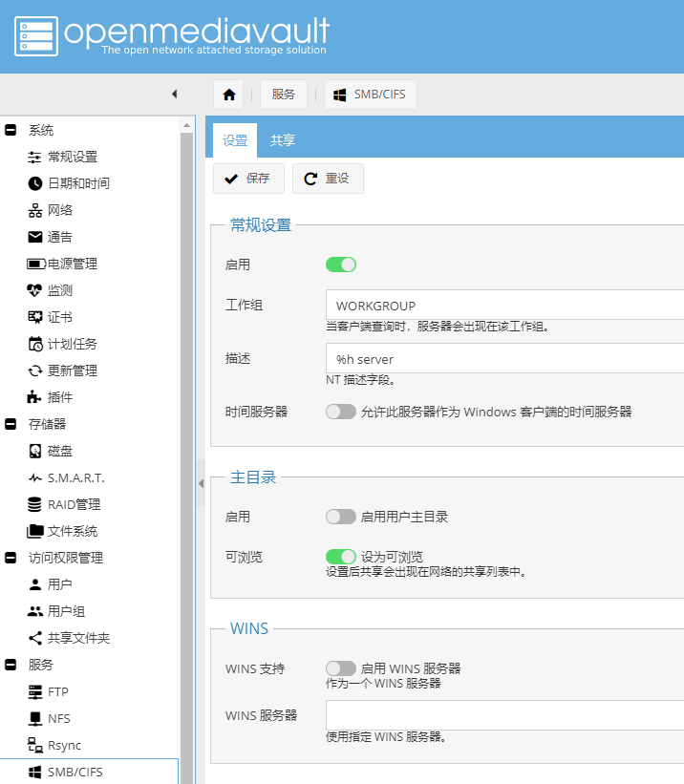Open the 用户 person icon
The width and height of the screenshot is (684, 784).
click(35, 584)
